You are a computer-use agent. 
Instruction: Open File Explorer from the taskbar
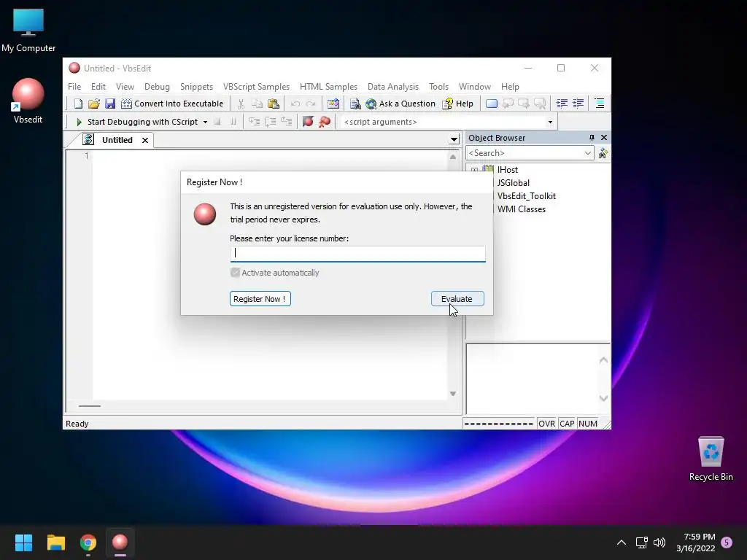coord(55,542)
